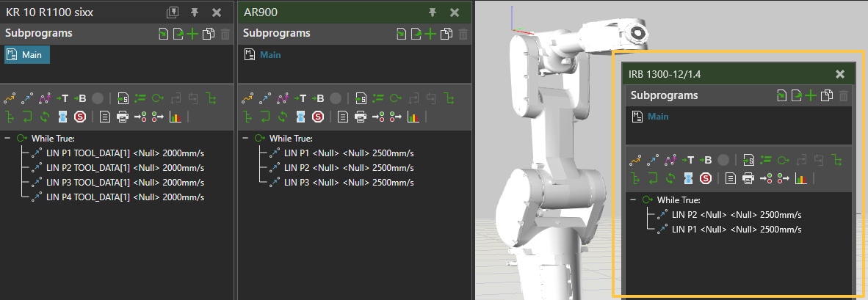This screenshot has width=868, height=300.
Task: Toggle the pin on the KR 10 R1100 panel
Action: click(x=195, y=12)
